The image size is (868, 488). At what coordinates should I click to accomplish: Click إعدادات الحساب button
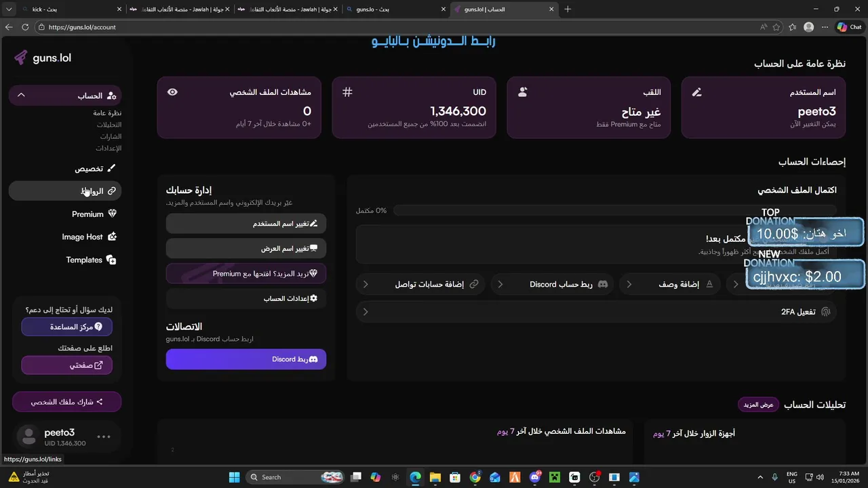click(x=246, y=298)
